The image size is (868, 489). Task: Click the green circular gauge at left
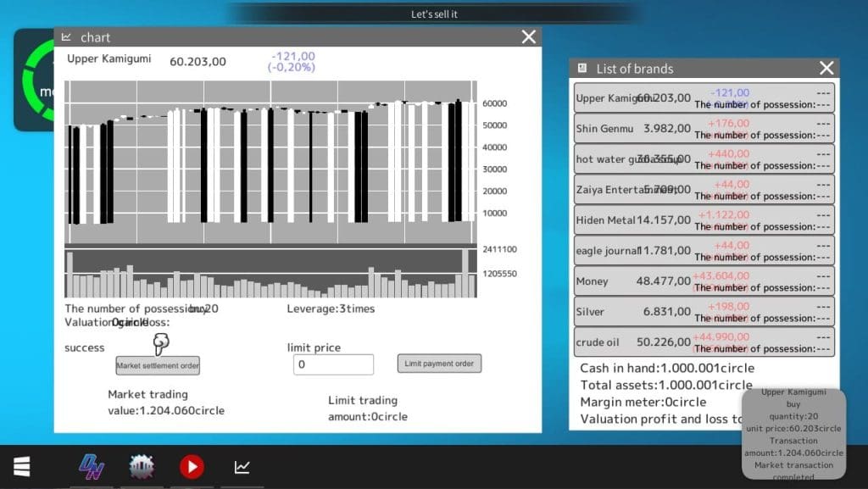pyautogui.click(x=37, y=81)
